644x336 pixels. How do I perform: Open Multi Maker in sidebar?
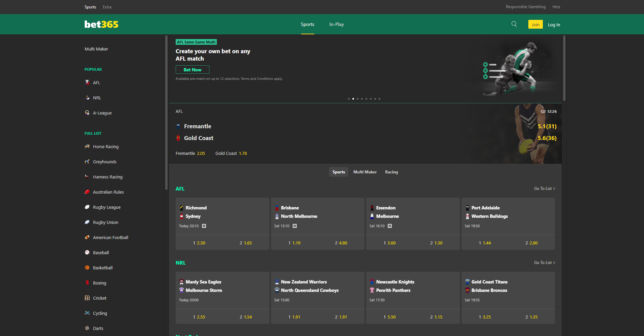[x=96, y=49]
